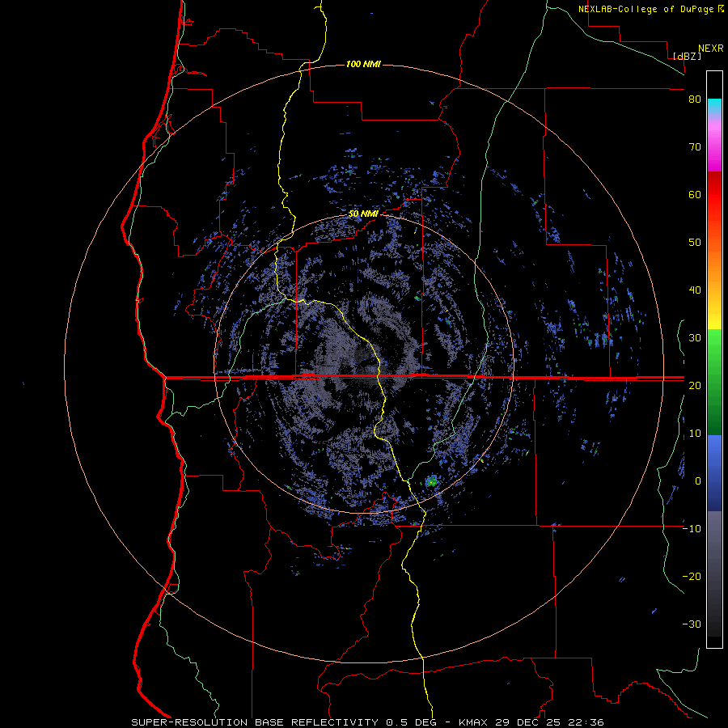Click the green reflectivity blob southeast of radar
Image resolution: width=728 pixels, height=728 pixels.
(x=432, y=481)
